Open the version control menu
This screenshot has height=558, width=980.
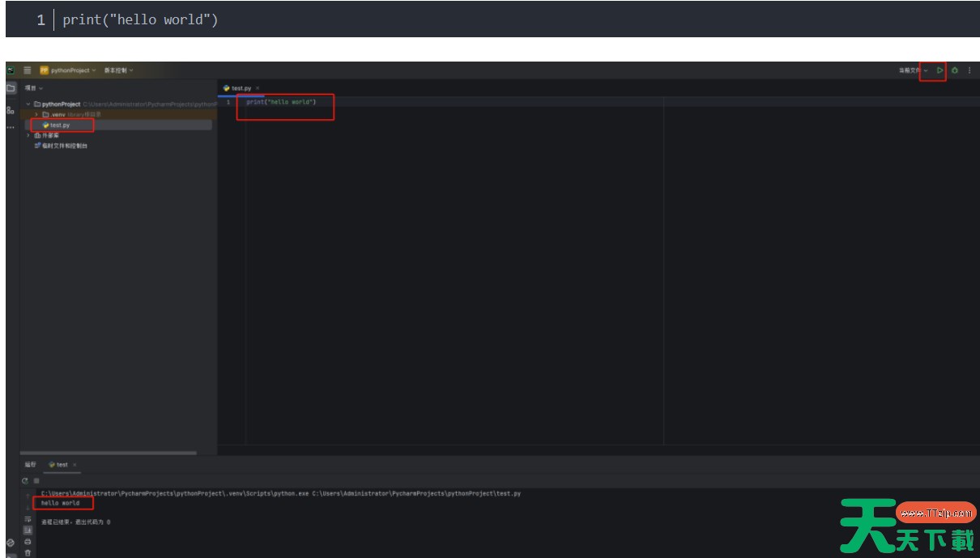click(x=118, y=70)
